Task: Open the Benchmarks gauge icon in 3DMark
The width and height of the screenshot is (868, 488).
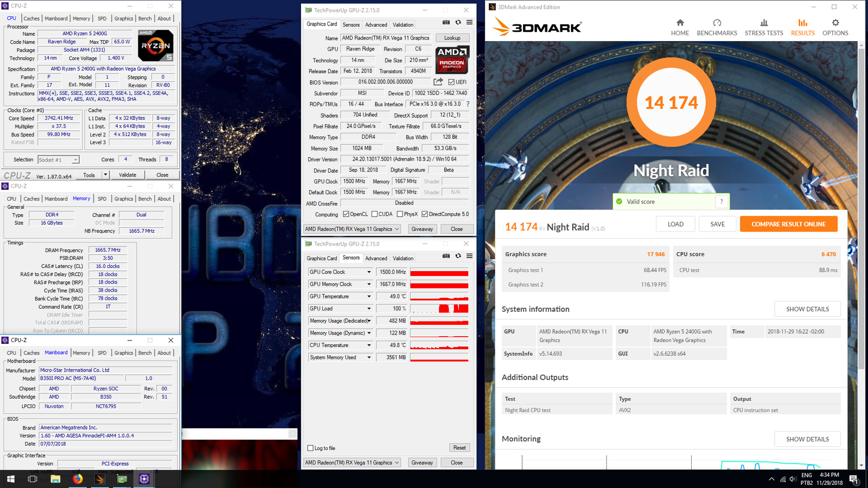Action: pyautogui.click(x=717, y=23)
